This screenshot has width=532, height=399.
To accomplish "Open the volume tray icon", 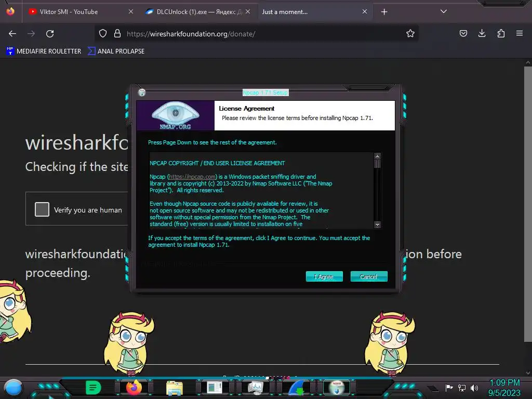I will pyautogui.click(x=474, y=388).
